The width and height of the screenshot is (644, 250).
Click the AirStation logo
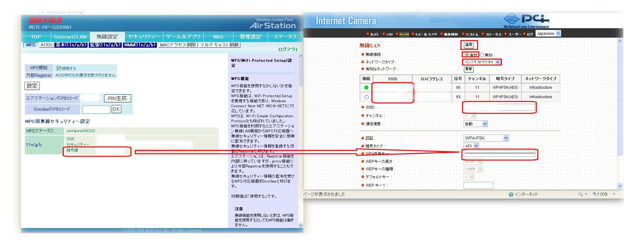tap(273, 25)
